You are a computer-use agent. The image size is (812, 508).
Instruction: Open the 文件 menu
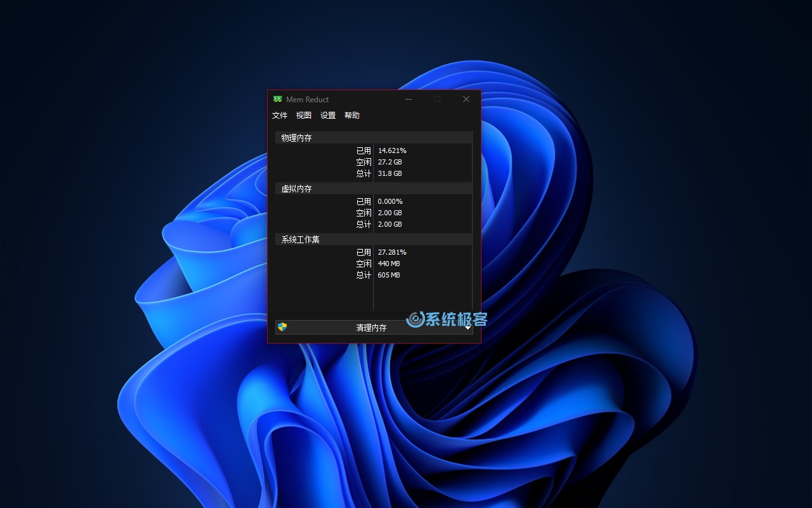tap(280, 116)
